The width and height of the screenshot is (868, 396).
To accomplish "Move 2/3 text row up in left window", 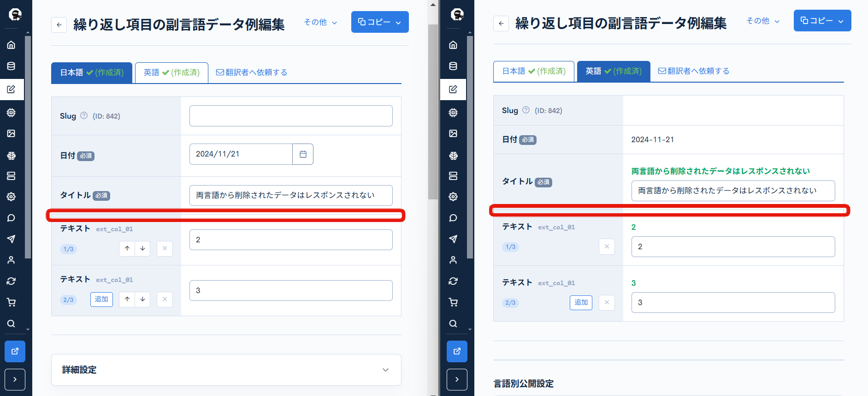I will [127, 299].
